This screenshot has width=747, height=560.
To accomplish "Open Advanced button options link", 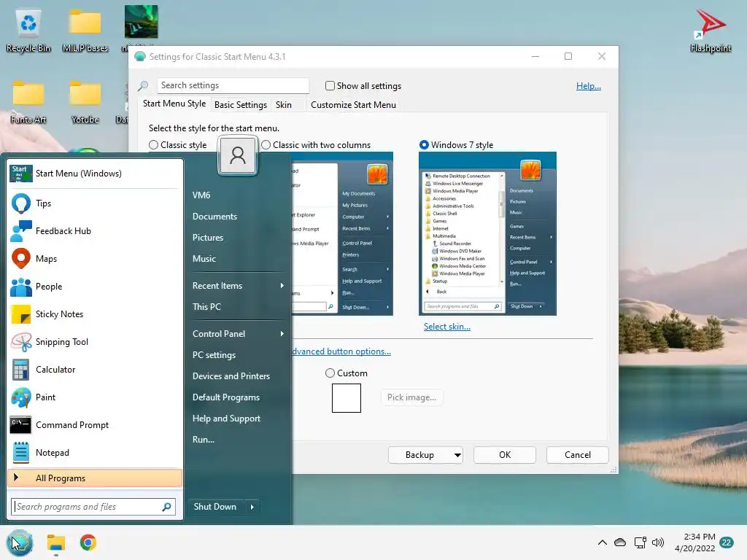I will (341, 351).
